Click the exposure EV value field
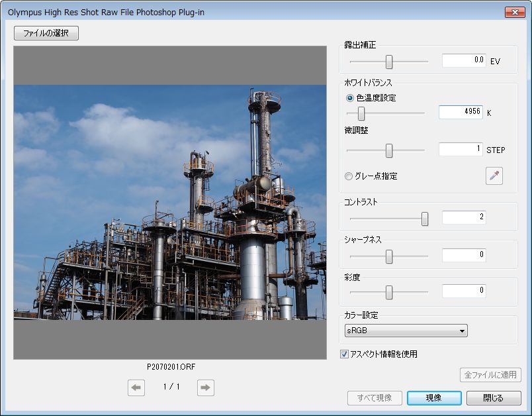This screenshot has height=416, width=532. [464, 60]
